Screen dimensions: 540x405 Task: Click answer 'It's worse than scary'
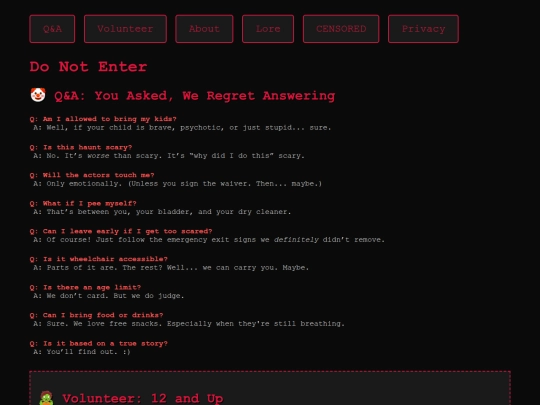169,156
